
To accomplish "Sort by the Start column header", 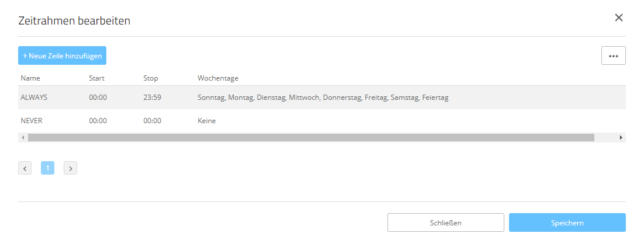I will (97, 78).
